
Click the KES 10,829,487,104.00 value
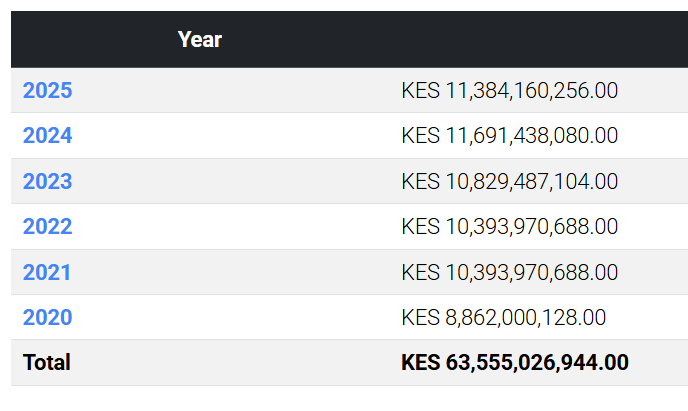pyautogui.click(x=509, y=182)
